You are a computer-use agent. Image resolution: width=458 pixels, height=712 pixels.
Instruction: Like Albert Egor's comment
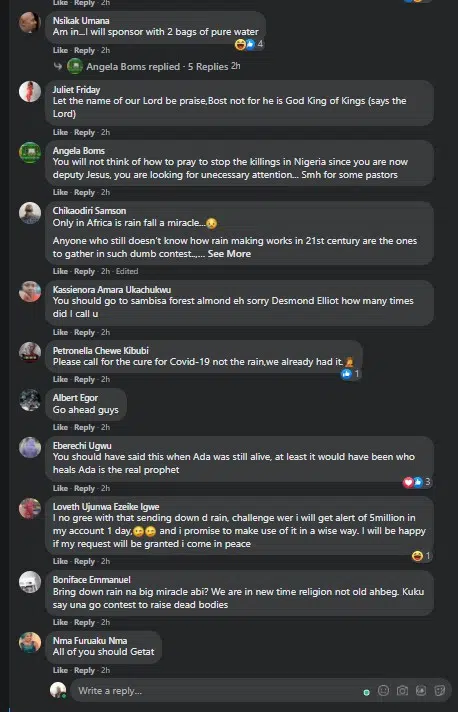[x=60, y=427]
